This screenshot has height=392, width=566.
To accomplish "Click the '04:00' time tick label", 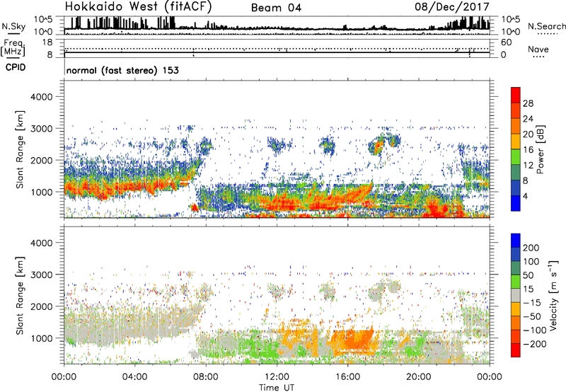I will 134,377.
